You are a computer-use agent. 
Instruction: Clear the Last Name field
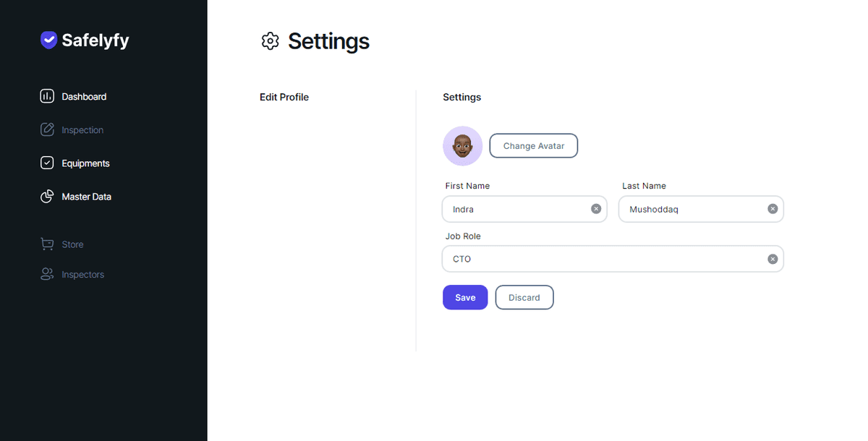tap(773, 209)
